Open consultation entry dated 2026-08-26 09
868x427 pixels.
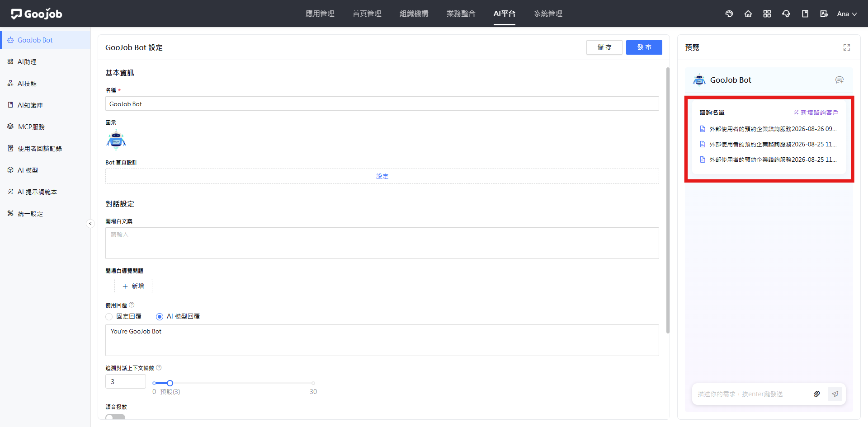tap(769, 129)
